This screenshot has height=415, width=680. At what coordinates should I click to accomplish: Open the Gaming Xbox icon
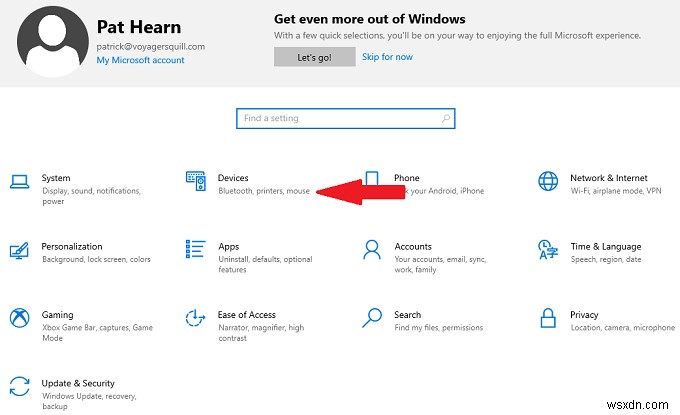pyautogui.click(x=20, y=318)
